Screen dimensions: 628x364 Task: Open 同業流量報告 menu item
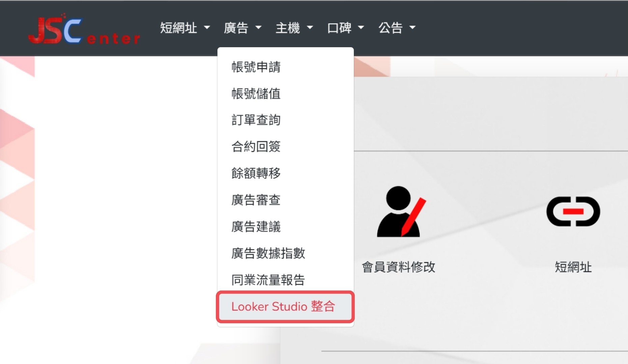click(268, 280)
